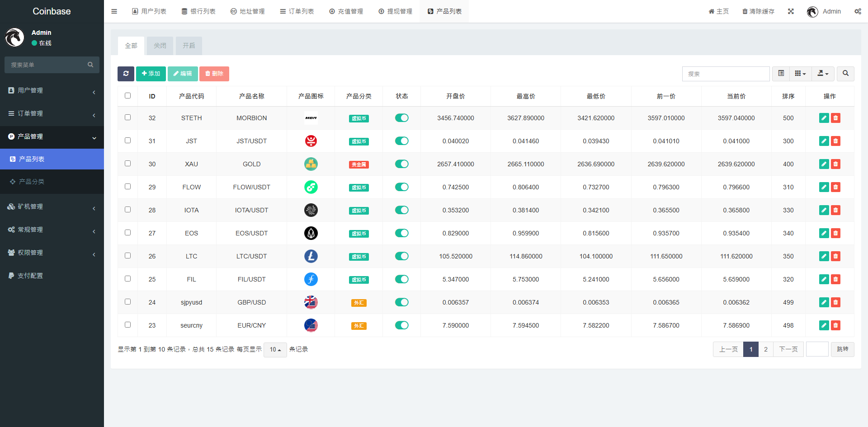Delete the sjpyusd row with trash icon
Screen dimensions: 868x427
click(835, 302)
